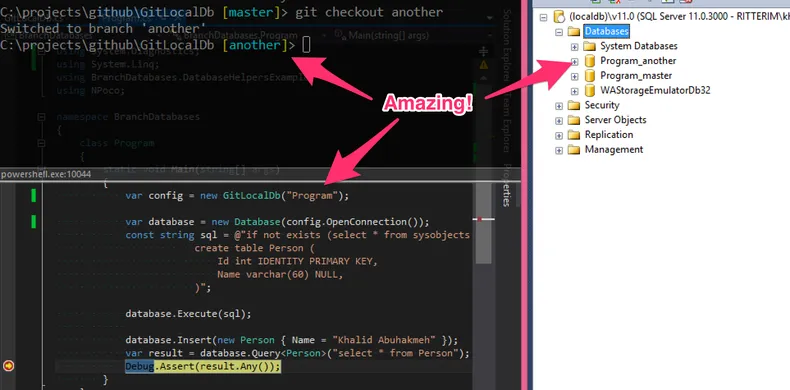The image size is (790, 390).
Task: Click the Security folder icon
Action: (574, 105)
